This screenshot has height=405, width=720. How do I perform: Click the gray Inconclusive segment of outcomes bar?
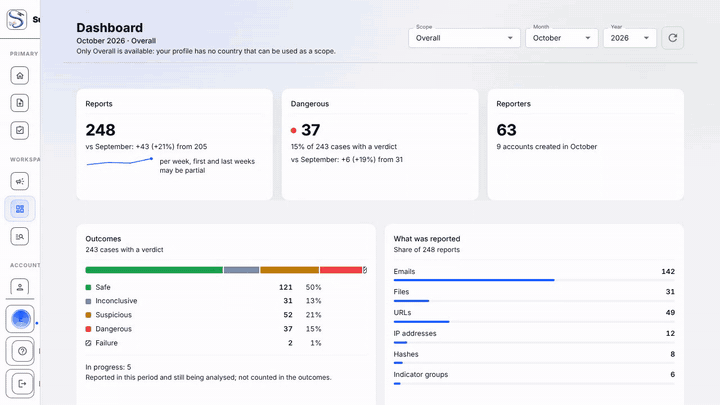point(242,270)
